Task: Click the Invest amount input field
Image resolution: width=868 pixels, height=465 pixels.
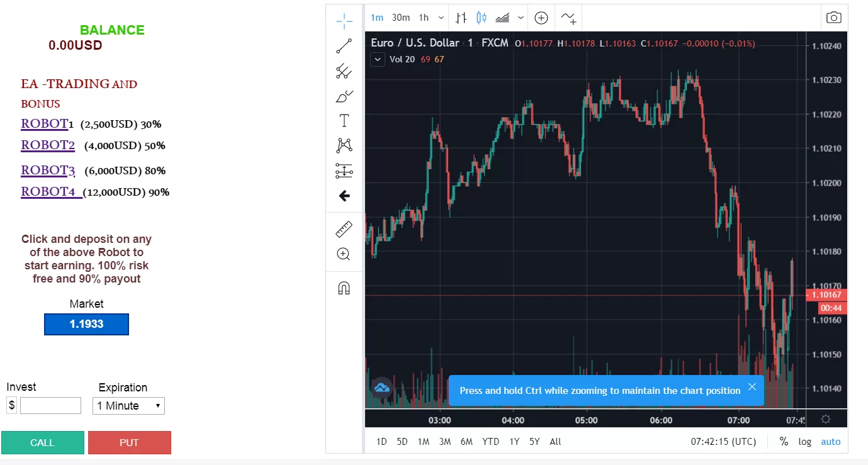Action: coord(50,406)
